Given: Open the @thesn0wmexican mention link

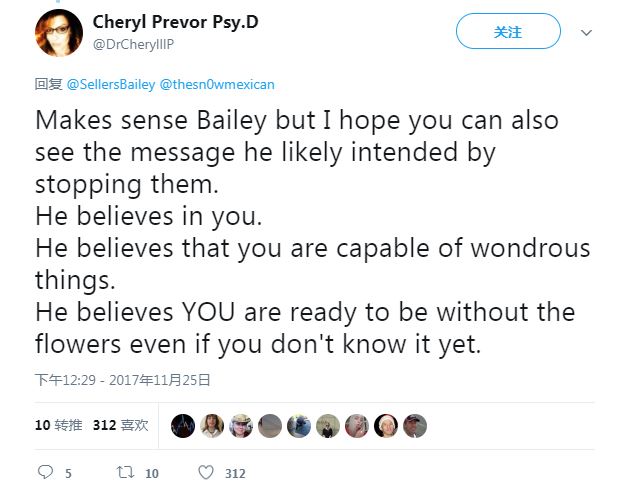Looking at the screenshot, I should [216, 85].
